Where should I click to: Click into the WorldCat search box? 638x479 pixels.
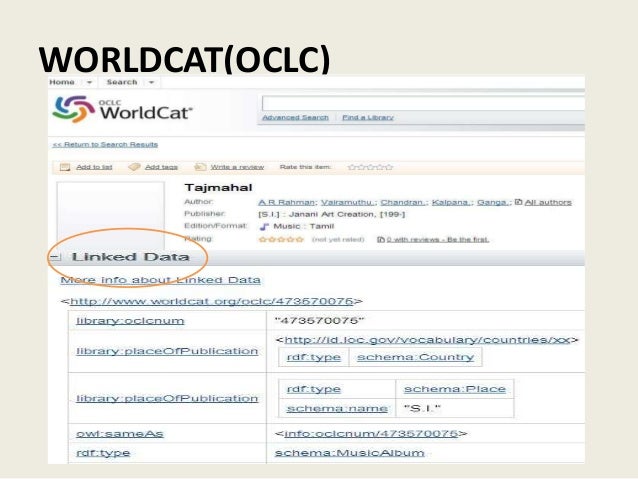coord(423,103)
